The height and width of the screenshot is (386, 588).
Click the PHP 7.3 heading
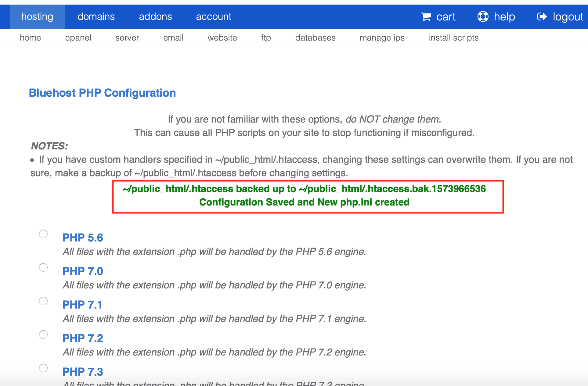(x=83, y=372)
